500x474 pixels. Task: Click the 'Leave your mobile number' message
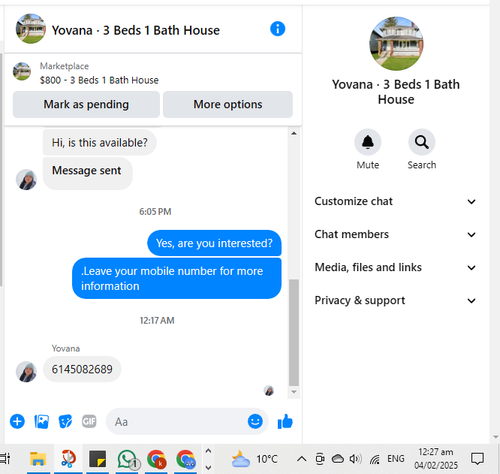(x=177, y=278)
